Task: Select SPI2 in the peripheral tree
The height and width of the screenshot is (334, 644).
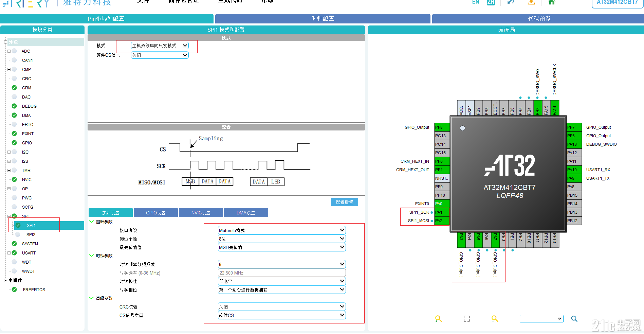Action: (x=31, y=234)
